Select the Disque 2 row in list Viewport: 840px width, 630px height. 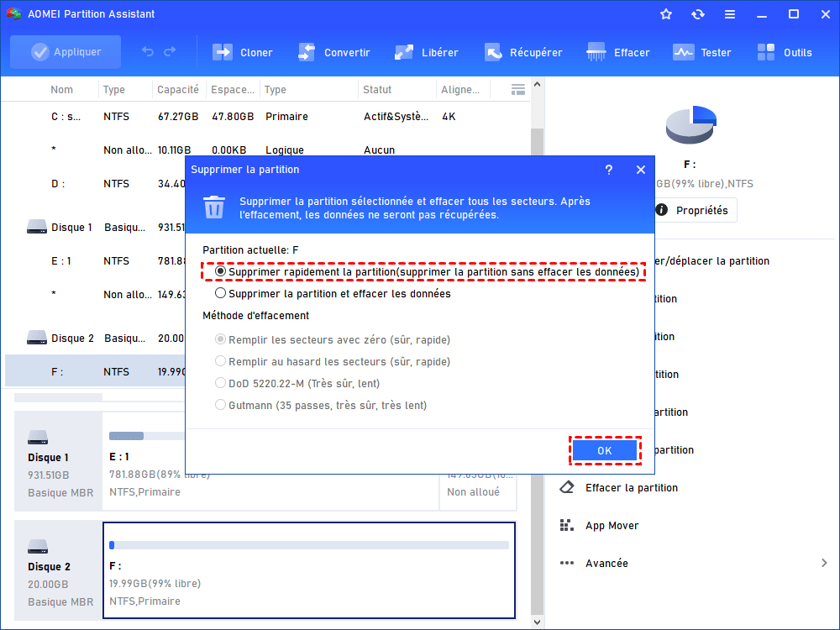(x=96, y=338)
